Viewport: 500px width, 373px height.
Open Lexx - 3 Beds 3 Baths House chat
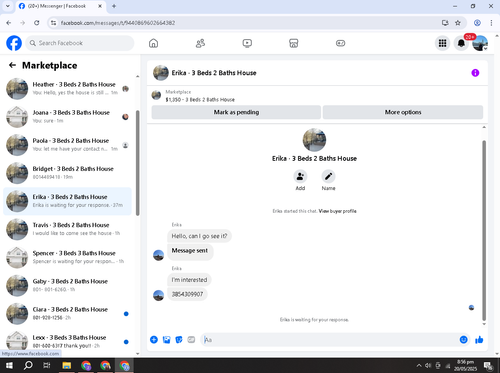pos(67,342)
